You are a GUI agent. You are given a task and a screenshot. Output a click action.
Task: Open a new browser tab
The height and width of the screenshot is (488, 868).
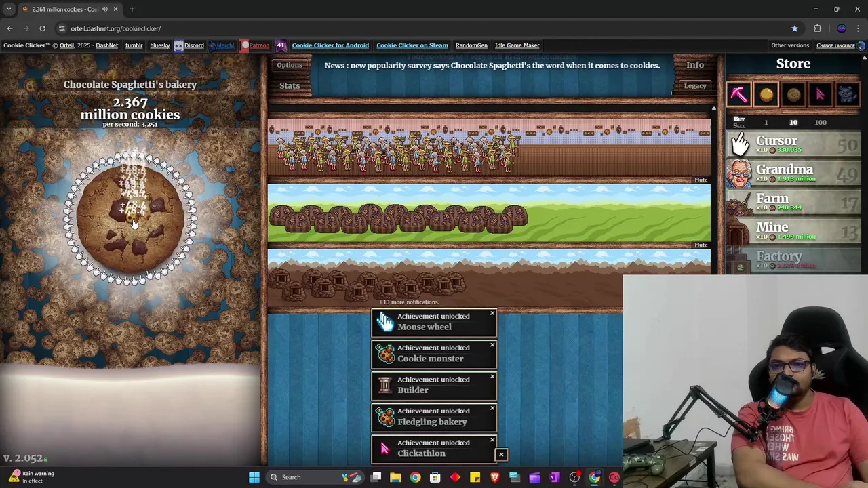(x=132, y=9)
